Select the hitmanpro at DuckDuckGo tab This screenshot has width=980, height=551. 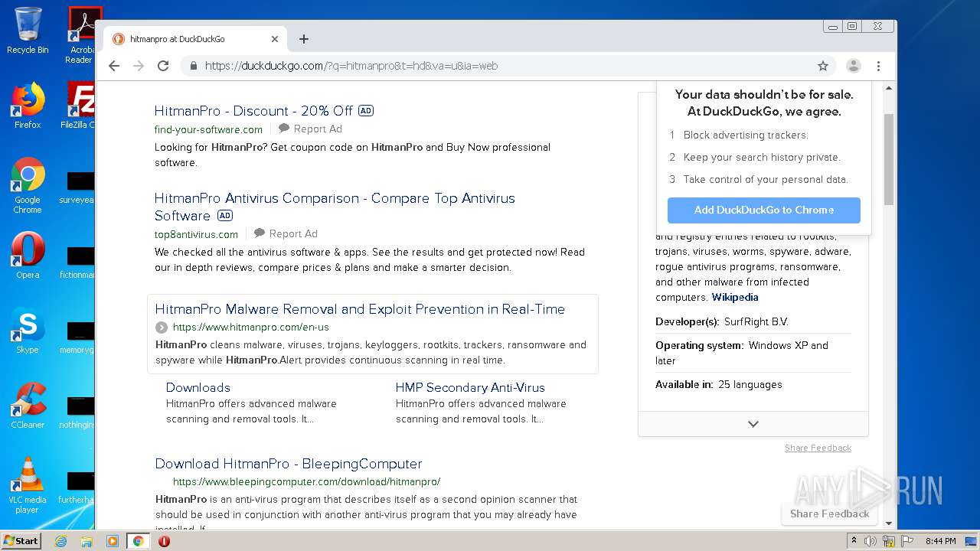tap(194, 39)
